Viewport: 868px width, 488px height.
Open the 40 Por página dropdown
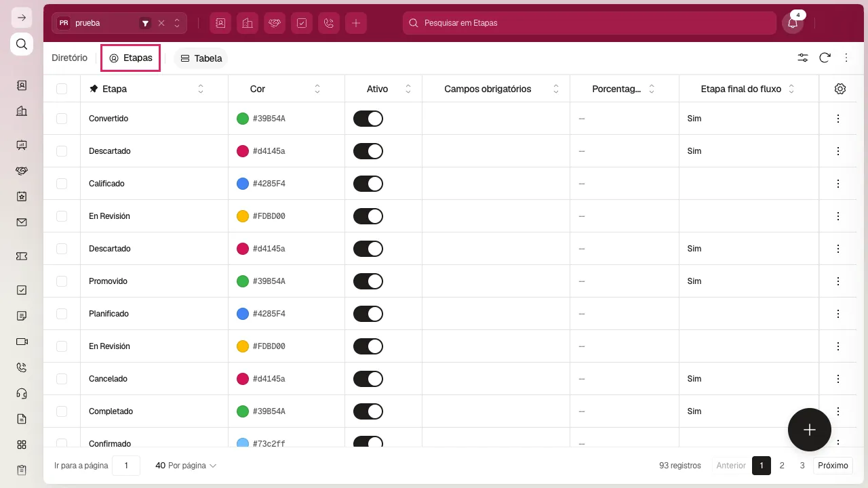click(x=186, y=466)
